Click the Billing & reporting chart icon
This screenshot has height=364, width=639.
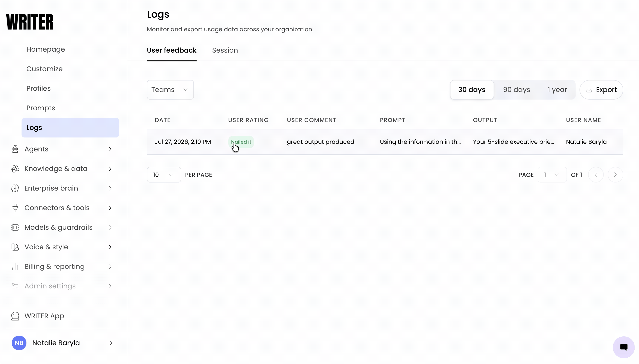(15, 266)
